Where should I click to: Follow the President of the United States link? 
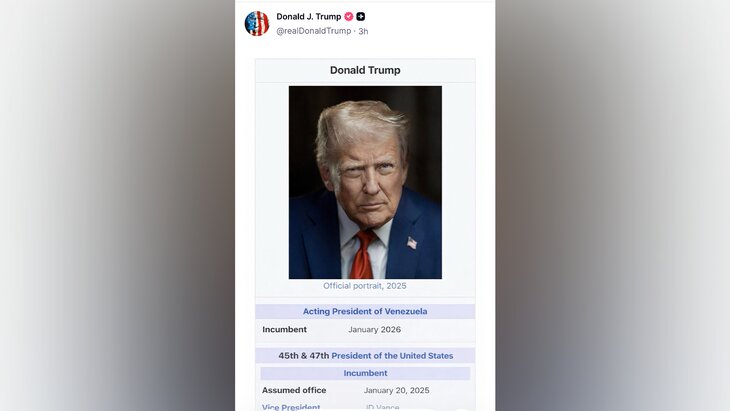392,356
